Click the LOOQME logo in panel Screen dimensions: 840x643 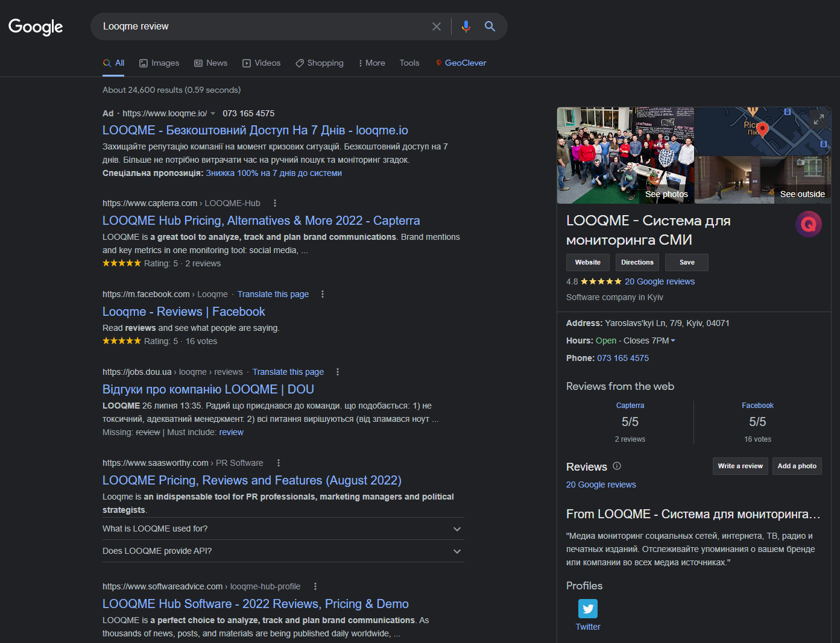pyautogui.click(x=809, y=224)
